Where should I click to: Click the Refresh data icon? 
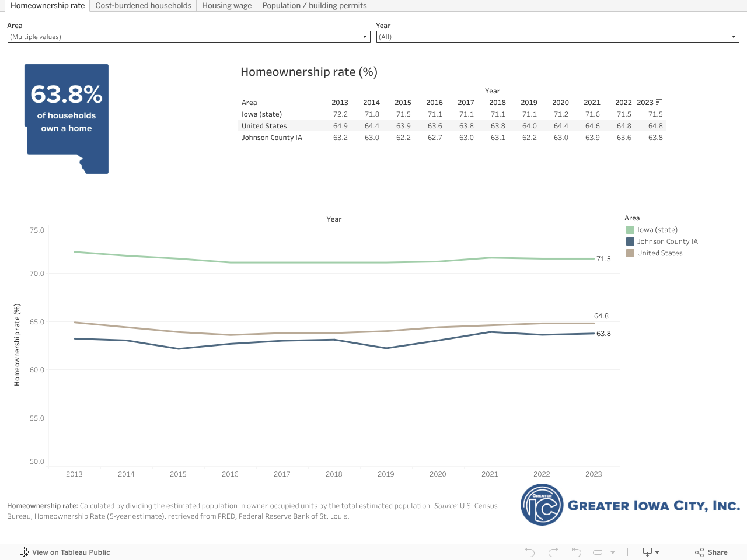click(598, 552)
